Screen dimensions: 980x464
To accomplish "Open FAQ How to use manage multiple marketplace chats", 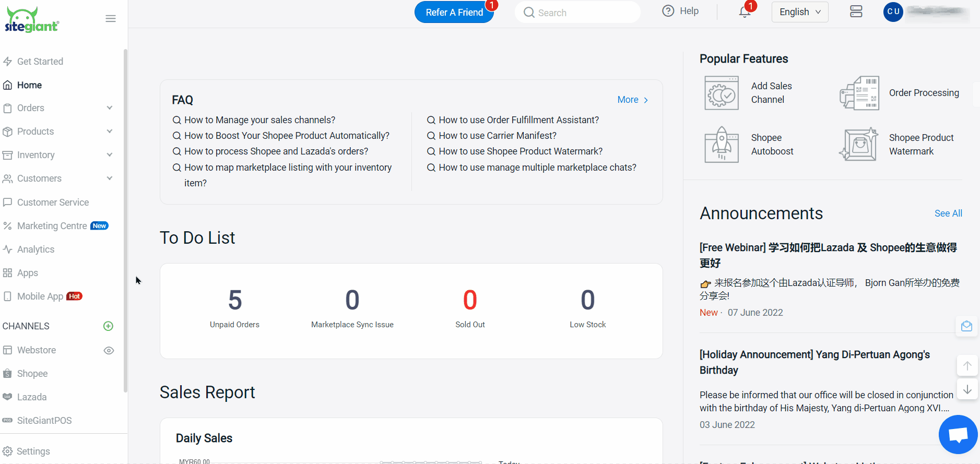I will point(537,168).
